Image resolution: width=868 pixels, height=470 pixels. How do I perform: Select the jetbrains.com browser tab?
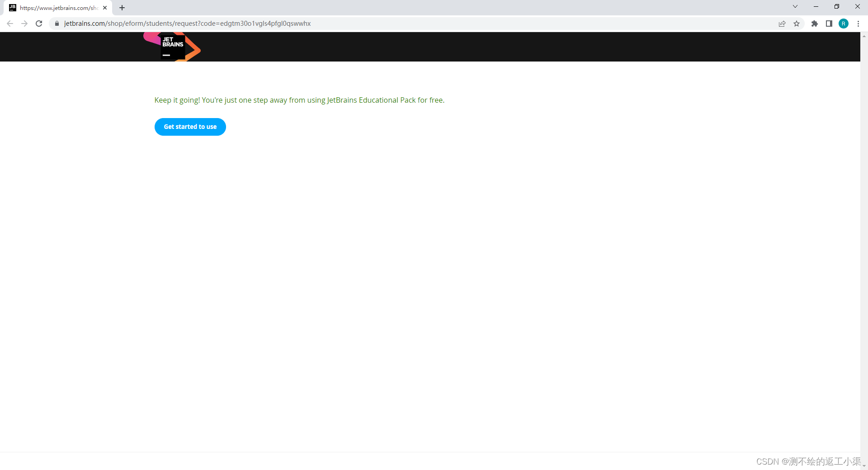pos(58,8)
